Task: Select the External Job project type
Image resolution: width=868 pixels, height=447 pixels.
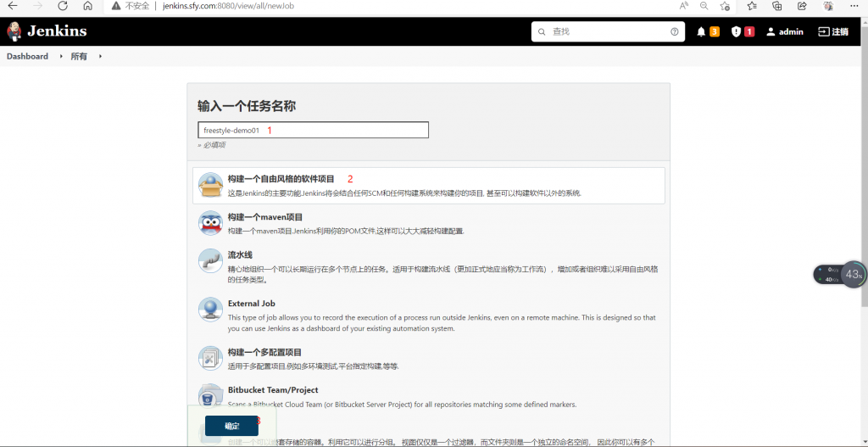Action: point(428,316)
